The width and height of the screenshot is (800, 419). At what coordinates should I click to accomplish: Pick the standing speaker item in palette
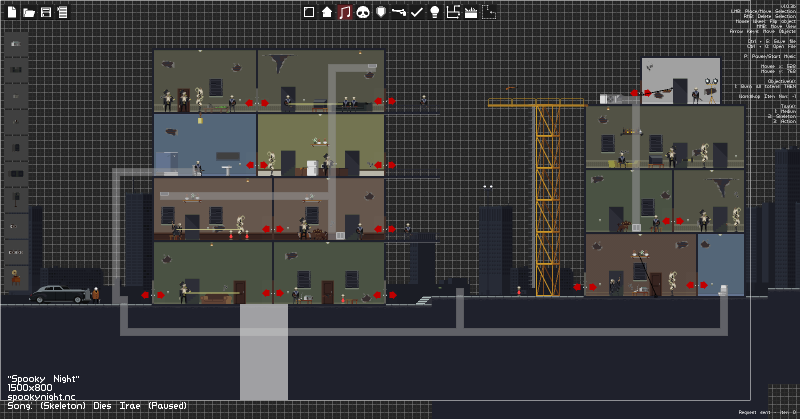(16, 200)
